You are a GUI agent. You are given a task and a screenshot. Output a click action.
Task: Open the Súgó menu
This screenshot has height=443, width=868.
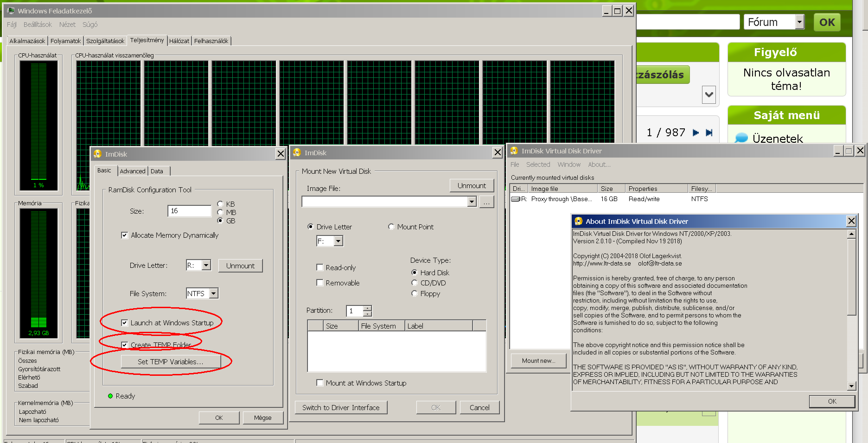coord(90,25)
